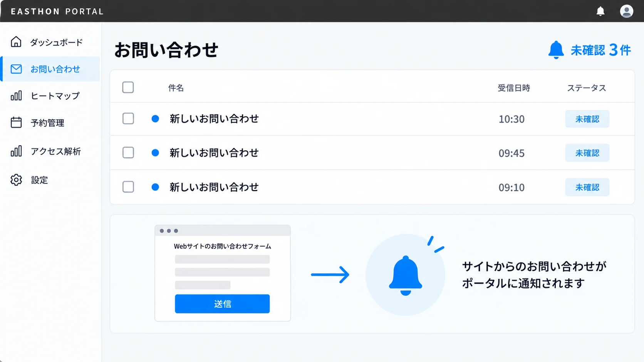Click the Webサイトのお問い合わせフォーム title
The width and height of the screenshot is (644, 362).
click(x=223, y=246)
